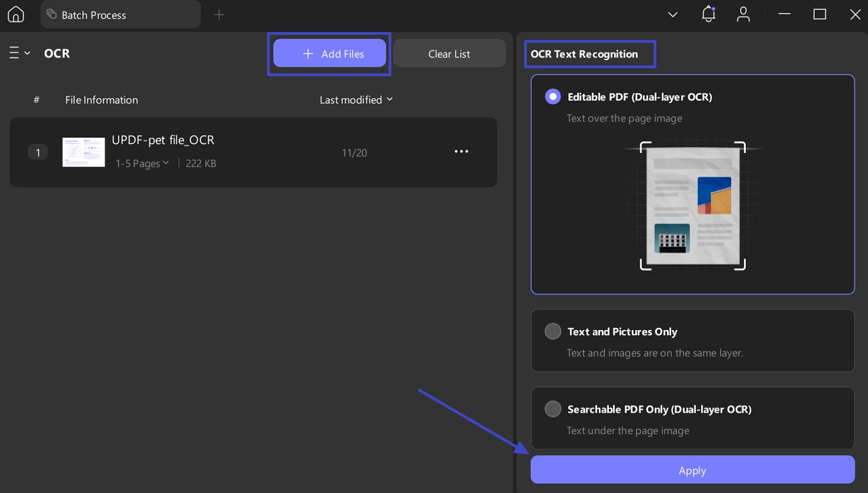
Task: Click the Text over the page image description
Action: pyautogui.click(x=624, y=118)
